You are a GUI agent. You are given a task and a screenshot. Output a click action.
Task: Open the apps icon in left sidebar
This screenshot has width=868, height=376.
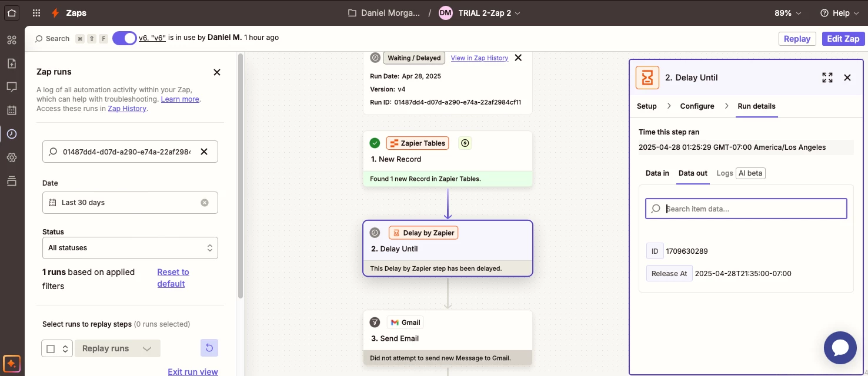pos(12,40)
